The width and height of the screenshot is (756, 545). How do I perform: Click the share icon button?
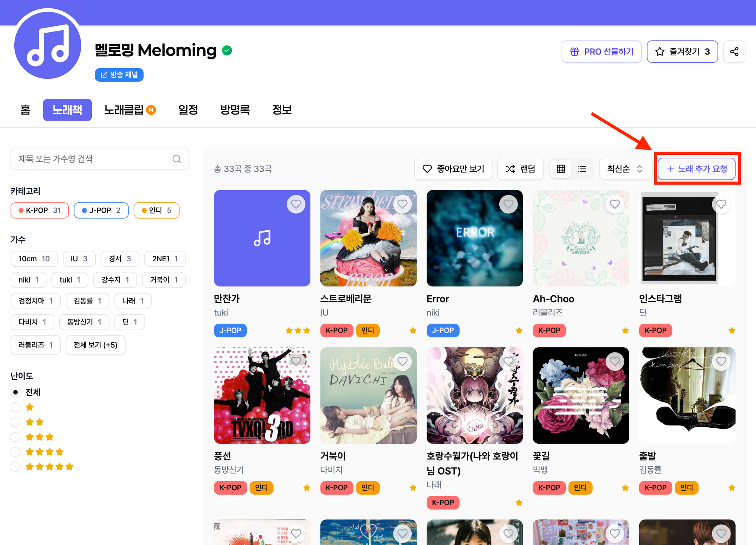point(734,51)
